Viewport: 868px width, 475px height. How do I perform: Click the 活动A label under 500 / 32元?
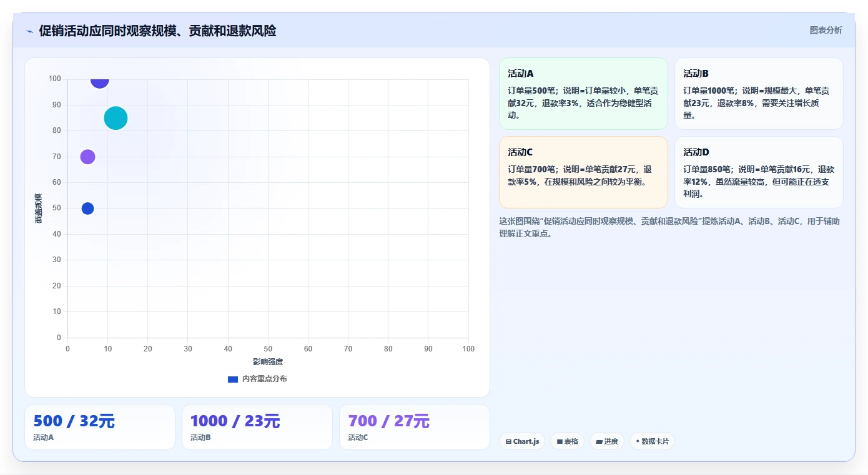(43, 438)
